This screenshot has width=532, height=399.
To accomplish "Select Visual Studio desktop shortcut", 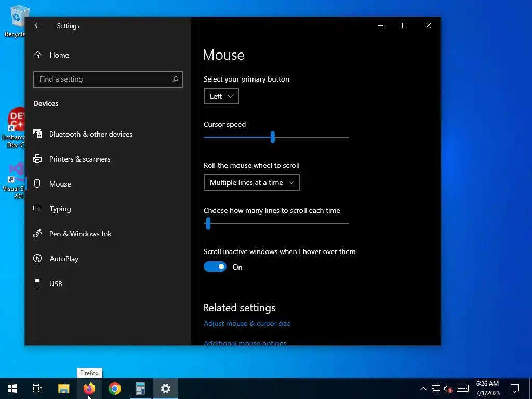I will (14, 181).
